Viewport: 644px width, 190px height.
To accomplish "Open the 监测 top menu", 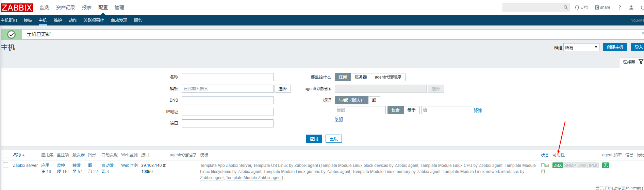I will (45, 7).
